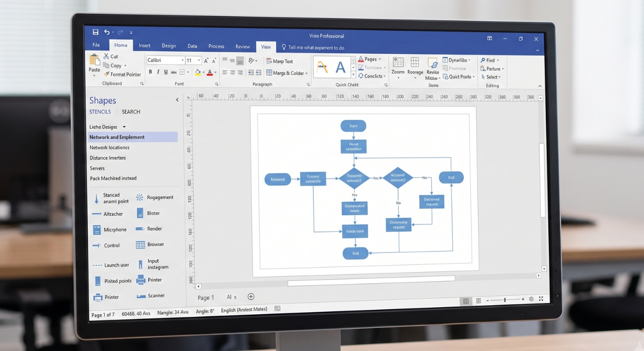Open the fill color bucket swatch
The width and height of the screenshot is (644, 351).
(198, 73)
